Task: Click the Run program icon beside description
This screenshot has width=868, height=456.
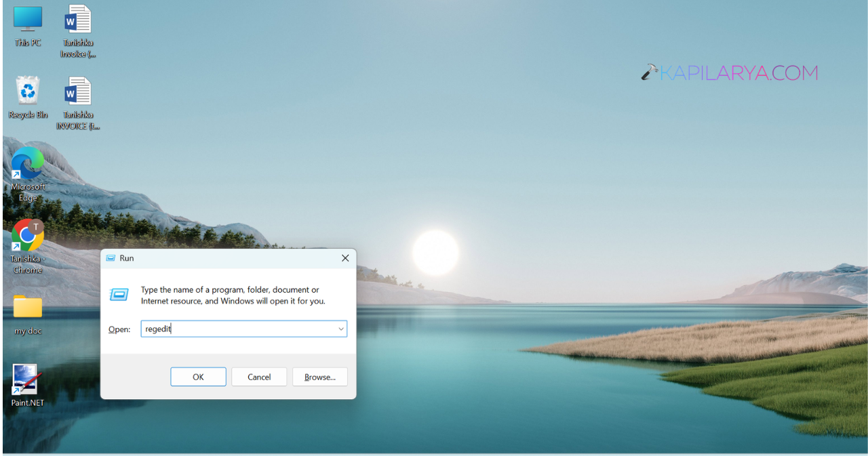Action: tap(119, 295)
